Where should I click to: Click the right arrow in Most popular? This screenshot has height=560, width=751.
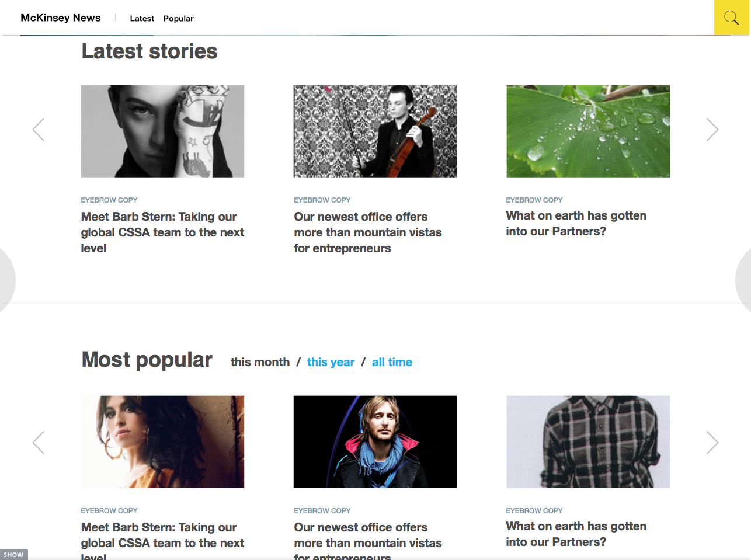click(x=712, y=443)
